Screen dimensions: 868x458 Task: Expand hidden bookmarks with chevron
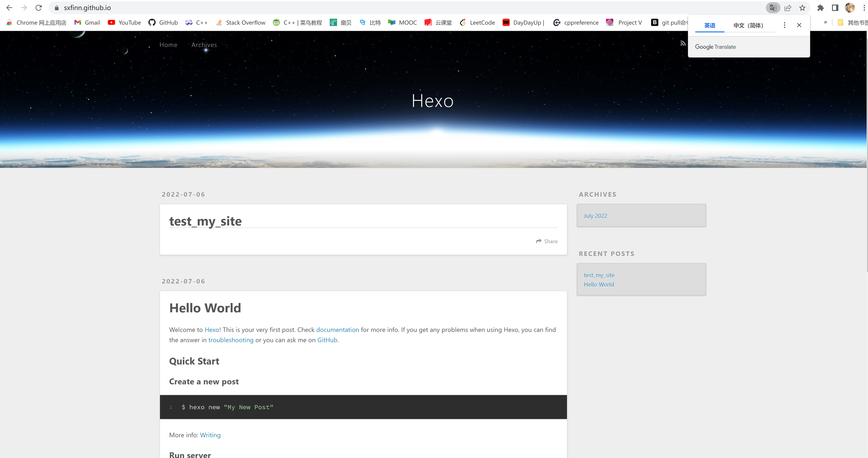pyautogui.click(x=826, y=22)
